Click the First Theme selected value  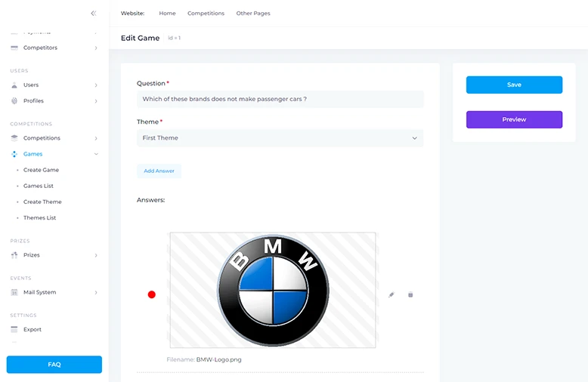pos(160,138)
